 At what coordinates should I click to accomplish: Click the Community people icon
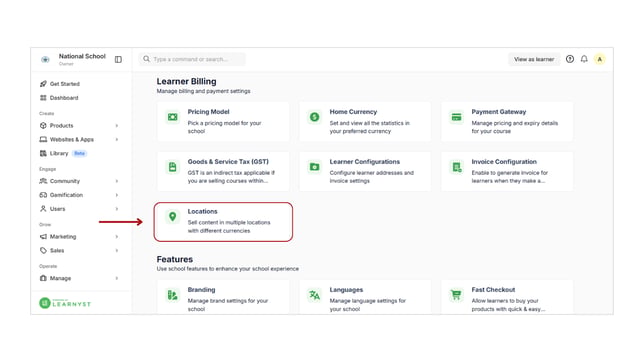pyautogui.click(x=43, y=181)
